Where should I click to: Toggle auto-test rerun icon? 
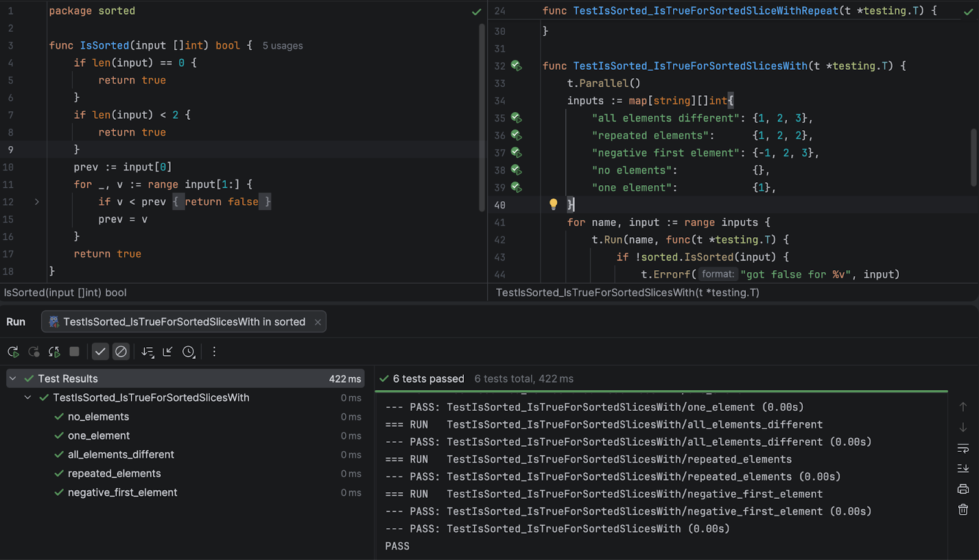tap(54, 352)
